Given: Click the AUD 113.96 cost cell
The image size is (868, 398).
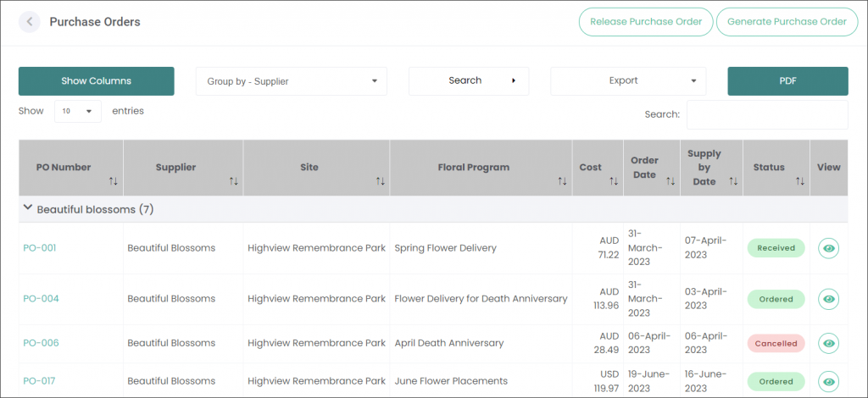Looking at the screenshot, I should click(598, 299).
